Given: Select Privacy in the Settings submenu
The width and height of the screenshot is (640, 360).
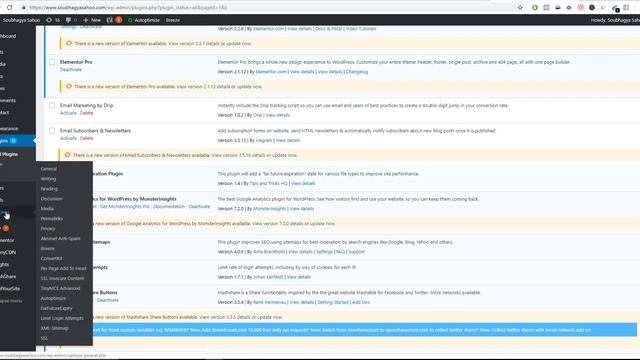Looking at the screenshot, I should pos(48,229).
